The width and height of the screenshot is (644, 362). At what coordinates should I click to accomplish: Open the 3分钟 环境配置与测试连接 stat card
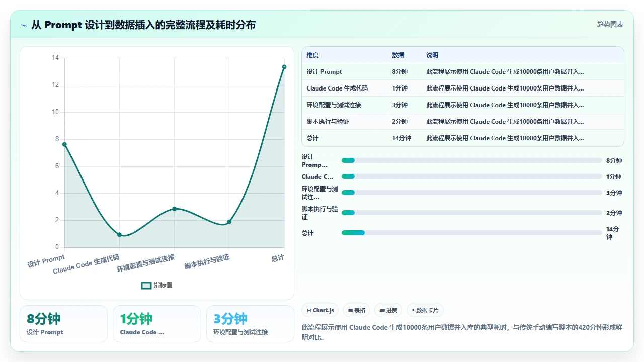(x=250, y=324)
